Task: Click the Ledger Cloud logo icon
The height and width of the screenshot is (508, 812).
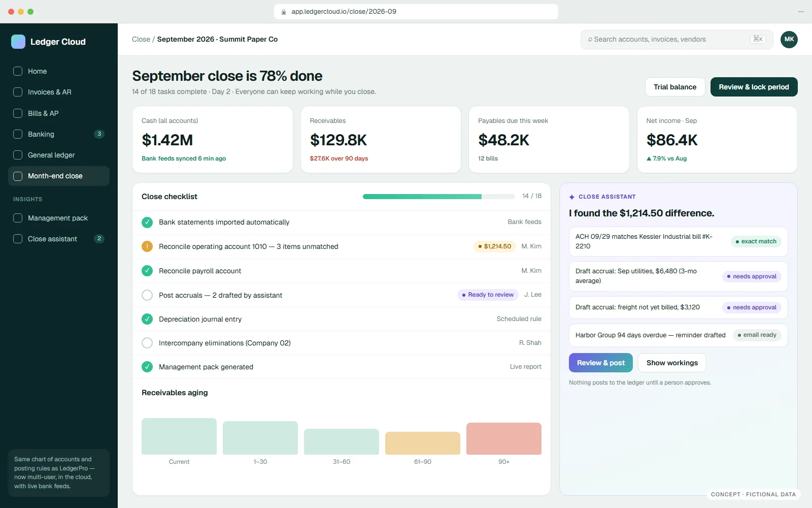Action: (18, 42)
